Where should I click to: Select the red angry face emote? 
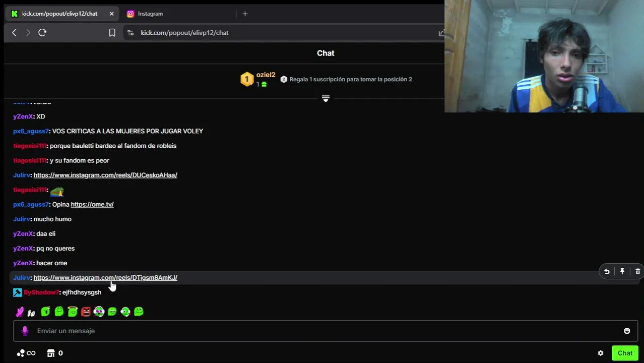(86, 312)
